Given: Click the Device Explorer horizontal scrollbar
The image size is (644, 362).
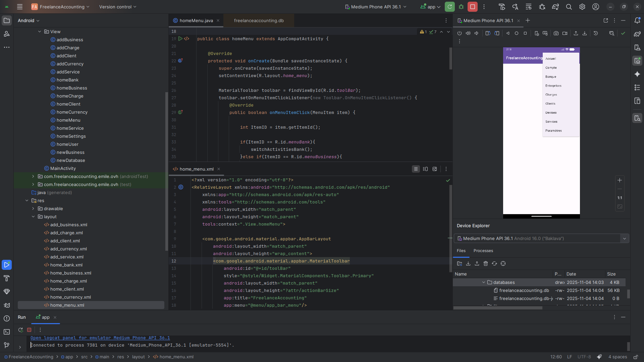Looking at the screenshot, I should pyautogui.click(x=498, y=308).
